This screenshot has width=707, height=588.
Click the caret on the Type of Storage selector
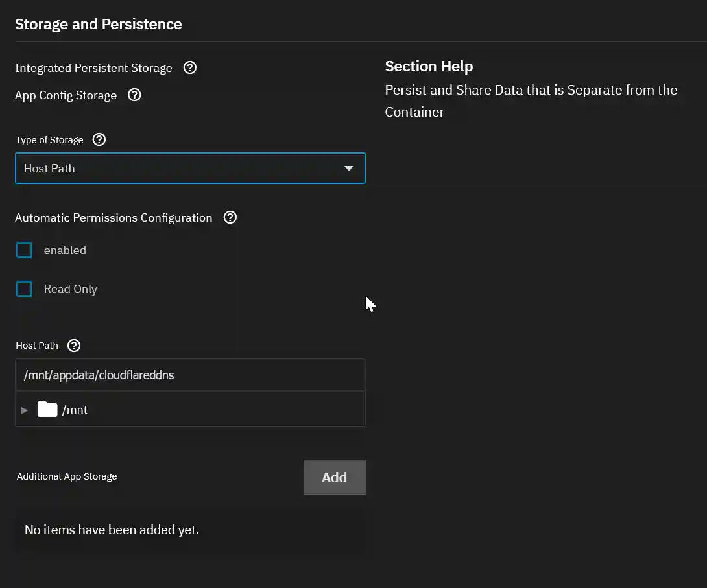pos(349,168)
